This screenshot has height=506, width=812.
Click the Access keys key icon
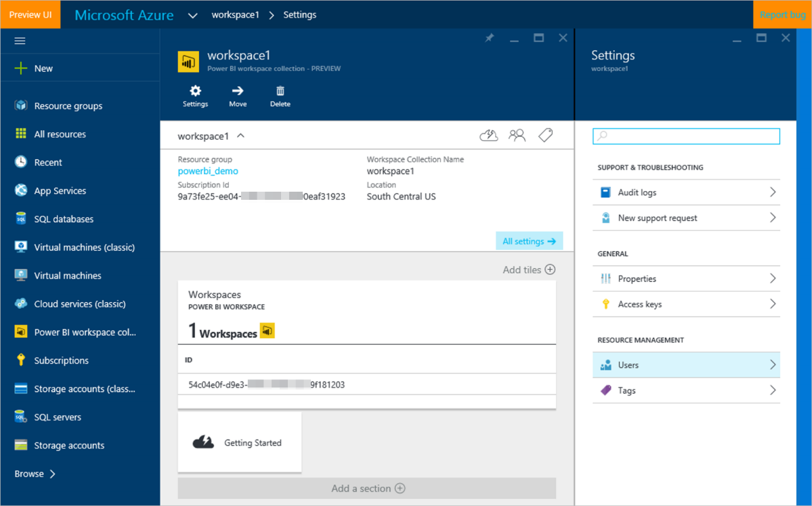pyautogui.click(x=605, y=304)
